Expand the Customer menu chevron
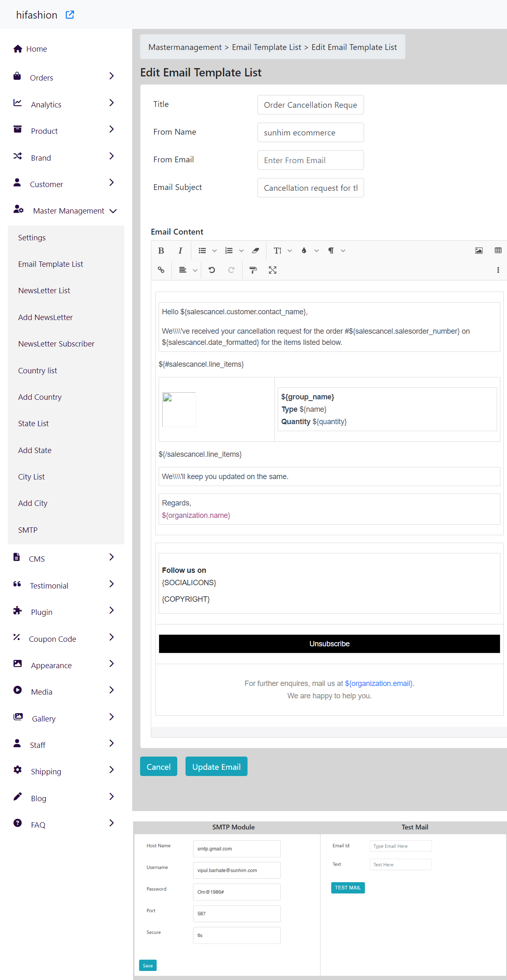The width and height of the screenshot is (507, 980). (x=112, y=183)
